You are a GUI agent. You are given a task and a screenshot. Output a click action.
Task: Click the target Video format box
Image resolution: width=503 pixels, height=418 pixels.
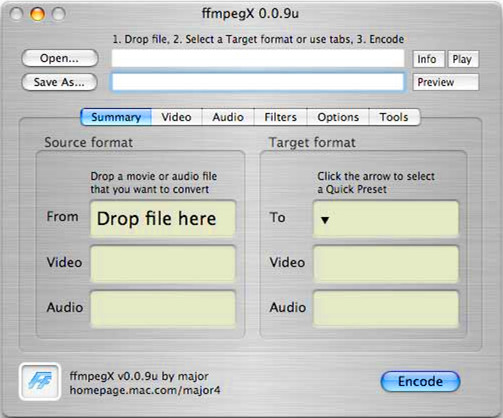pyautogui.click(x=386, y=264)
